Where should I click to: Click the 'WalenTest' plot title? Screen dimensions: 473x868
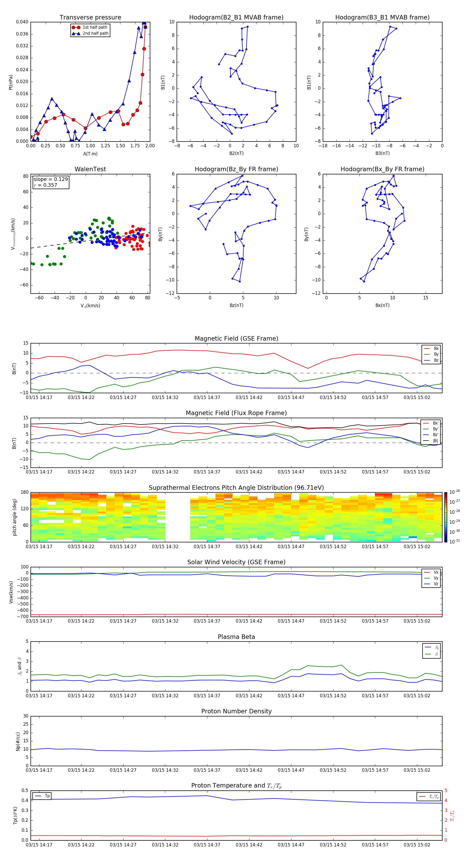90,169
